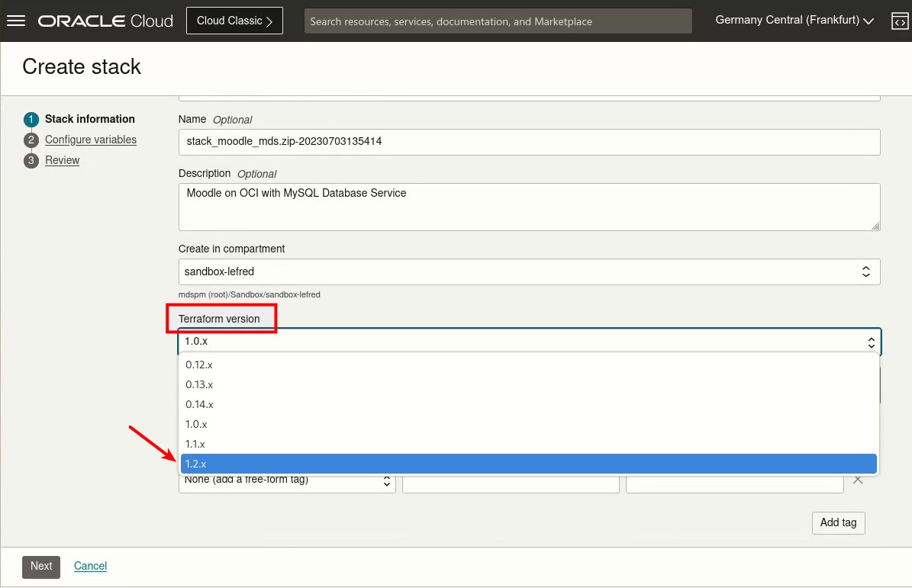912x588 pixels.
Task: Click the Next button
Action: tap(40, 567)
